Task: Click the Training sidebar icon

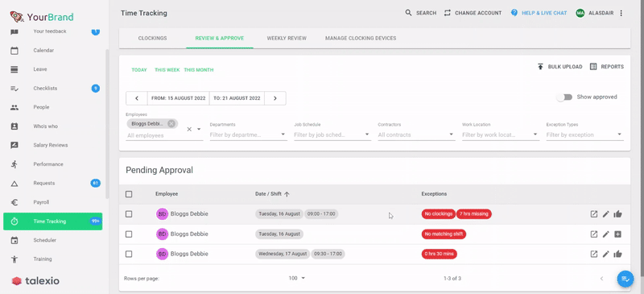Action: [14, 259]
